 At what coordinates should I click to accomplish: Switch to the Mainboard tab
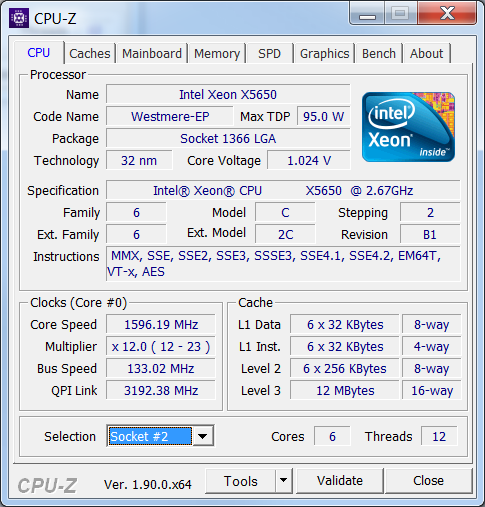tap(152, 53)
